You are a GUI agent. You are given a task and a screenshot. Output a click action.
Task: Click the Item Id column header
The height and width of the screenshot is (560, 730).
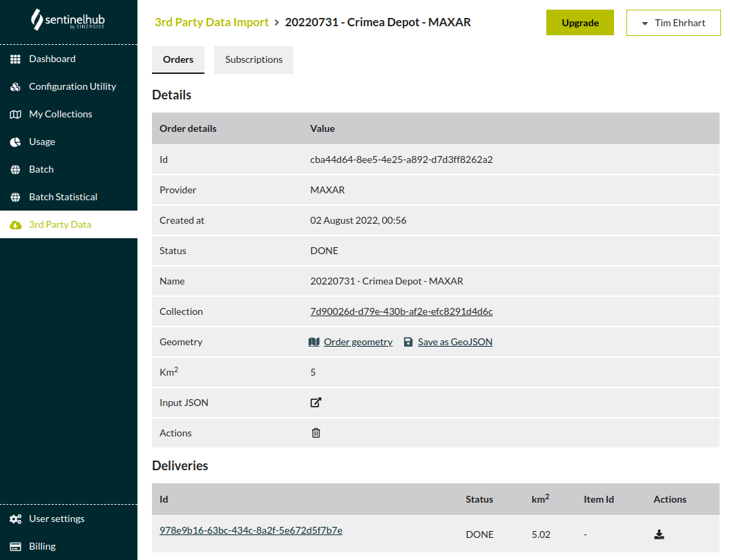(x=599, y=499)
